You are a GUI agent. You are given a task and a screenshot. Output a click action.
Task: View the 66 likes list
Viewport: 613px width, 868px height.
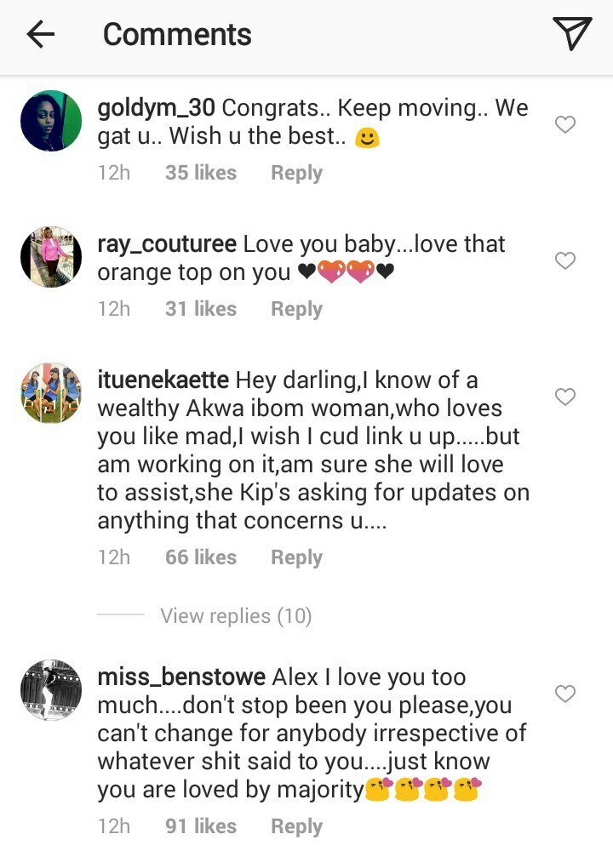[x=201, y=557]
